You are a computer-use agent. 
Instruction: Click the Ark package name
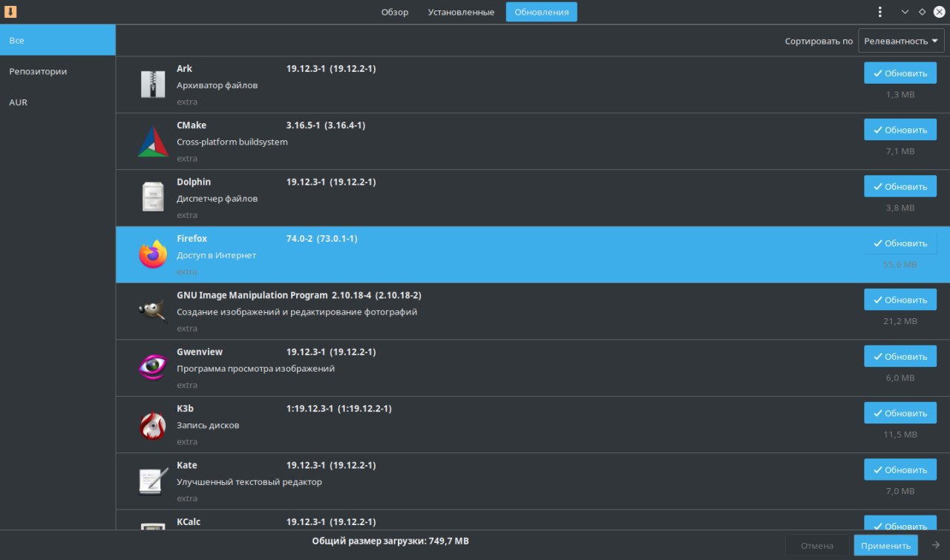click(x=184, y=68)
